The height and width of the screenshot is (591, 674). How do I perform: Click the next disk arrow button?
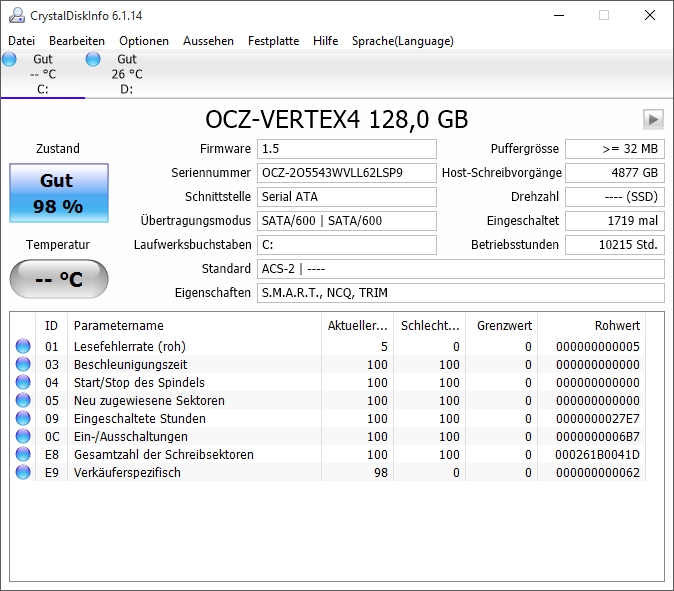[653, 119]
